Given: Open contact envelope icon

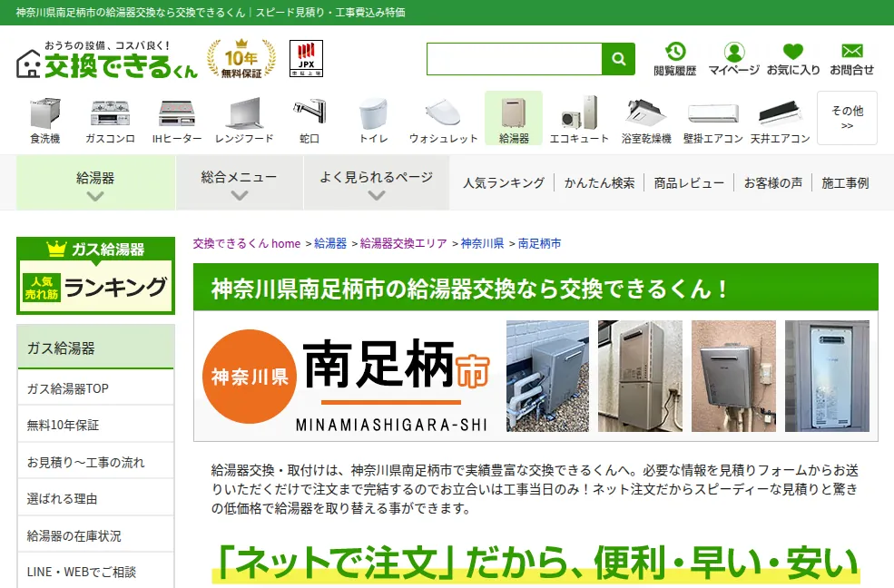Looking at the screenshot, I should coord(852,52).
